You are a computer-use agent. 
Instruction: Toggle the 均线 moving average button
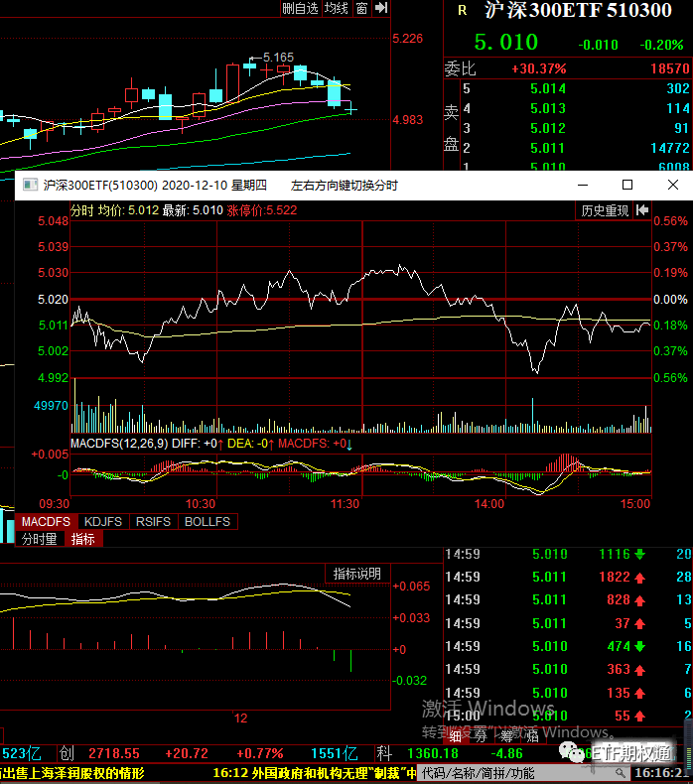tap(337, 8)
